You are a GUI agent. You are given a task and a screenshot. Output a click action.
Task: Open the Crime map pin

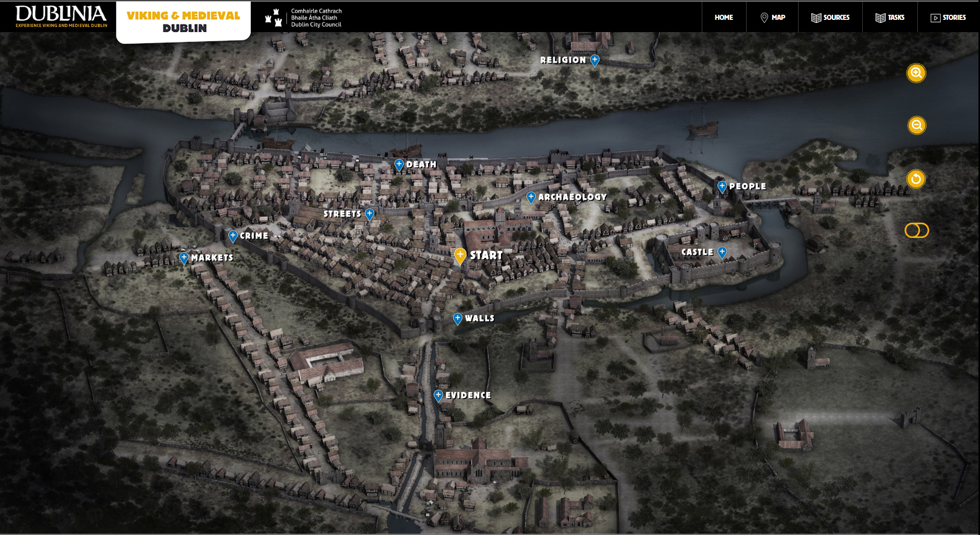tap(232, 236)
